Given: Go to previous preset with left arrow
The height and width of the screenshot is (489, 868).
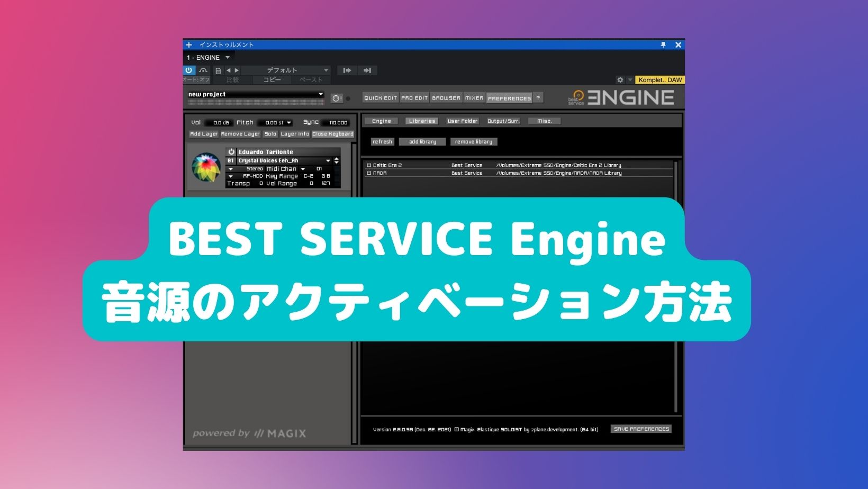Looking at the screenshot, I should tap(229, 70).
